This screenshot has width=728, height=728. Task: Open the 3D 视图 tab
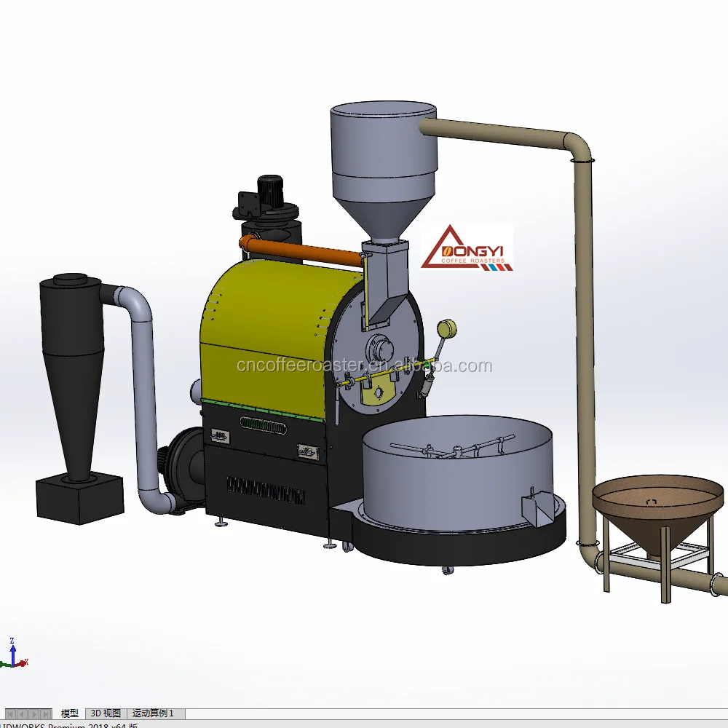(106, 713)
